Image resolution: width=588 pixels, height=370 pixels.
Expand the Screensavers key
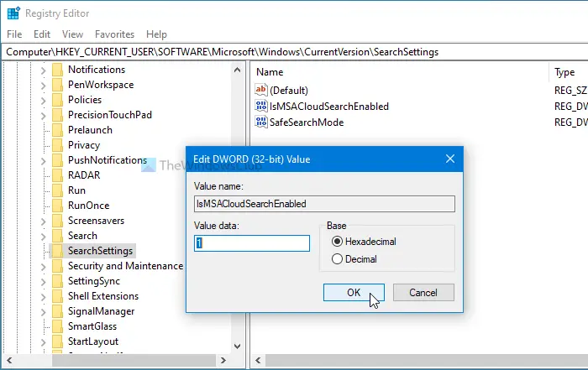43,221
